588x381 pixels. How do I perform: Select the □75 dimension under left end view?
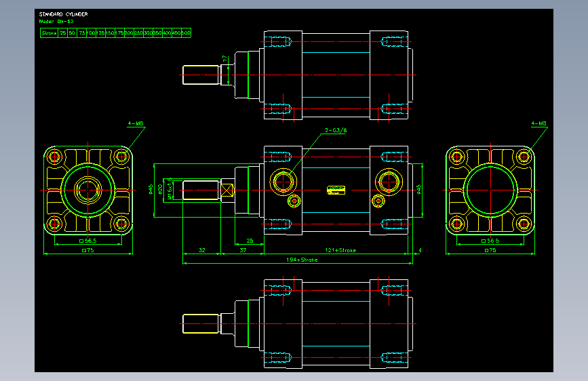[88, 250]
